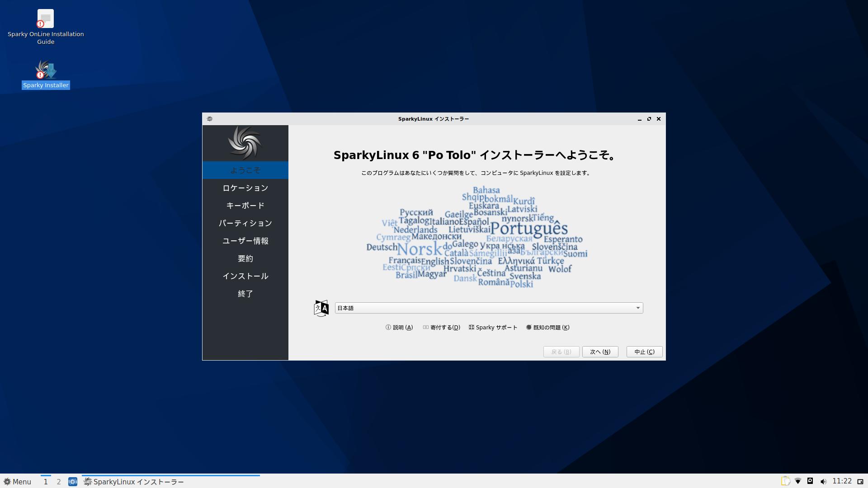Screen dimensions: 868x488
Task: Open Sparky Installer desktop icon
Action: (46, 70)
